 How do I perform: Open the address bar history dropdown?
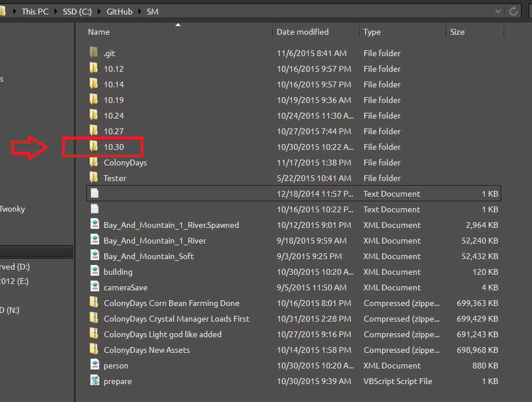(498, 11)
